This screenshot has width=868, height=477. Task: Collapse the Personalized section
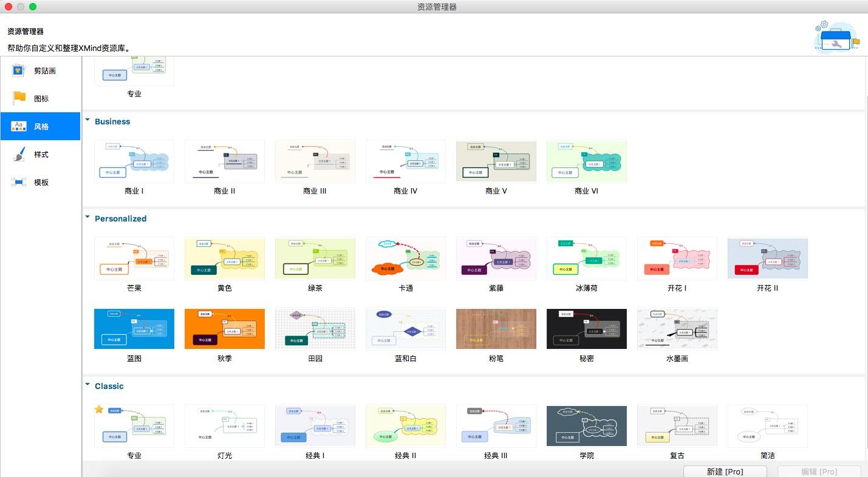(x=87, y=217)
